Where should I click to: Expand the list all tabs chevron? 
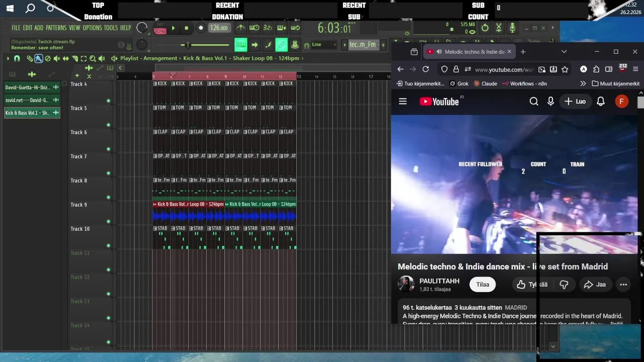(564, 52)
